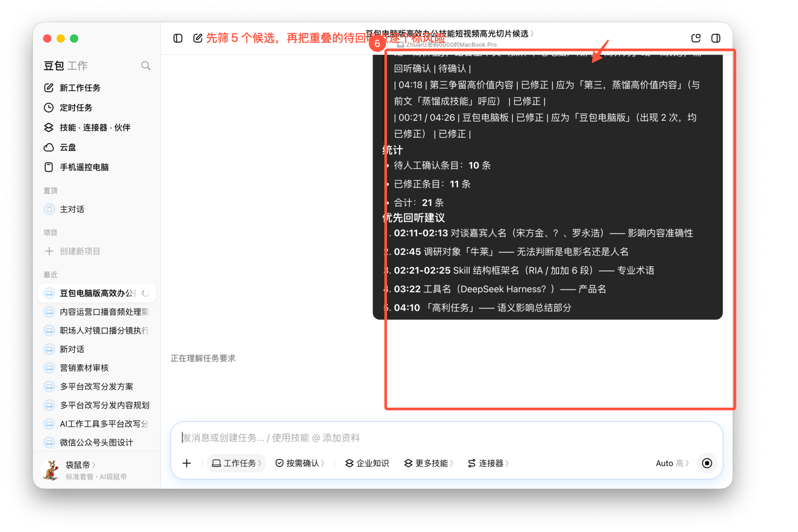Click 已修正条目：11 条 text

coord(432,184)
